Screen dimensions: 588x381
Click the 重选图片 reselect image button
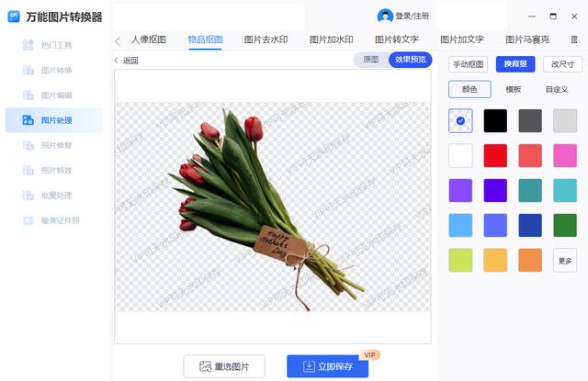[224, 366]
